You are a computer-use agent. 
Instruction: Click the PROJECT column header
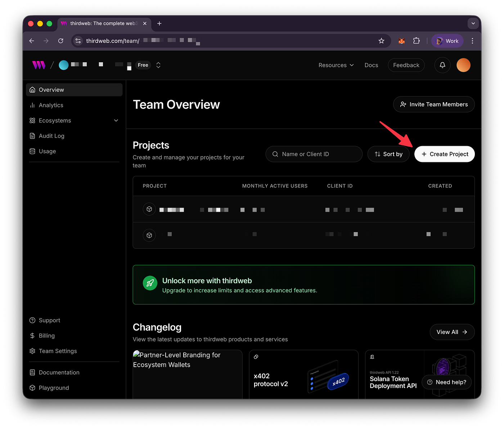point(155,186)
